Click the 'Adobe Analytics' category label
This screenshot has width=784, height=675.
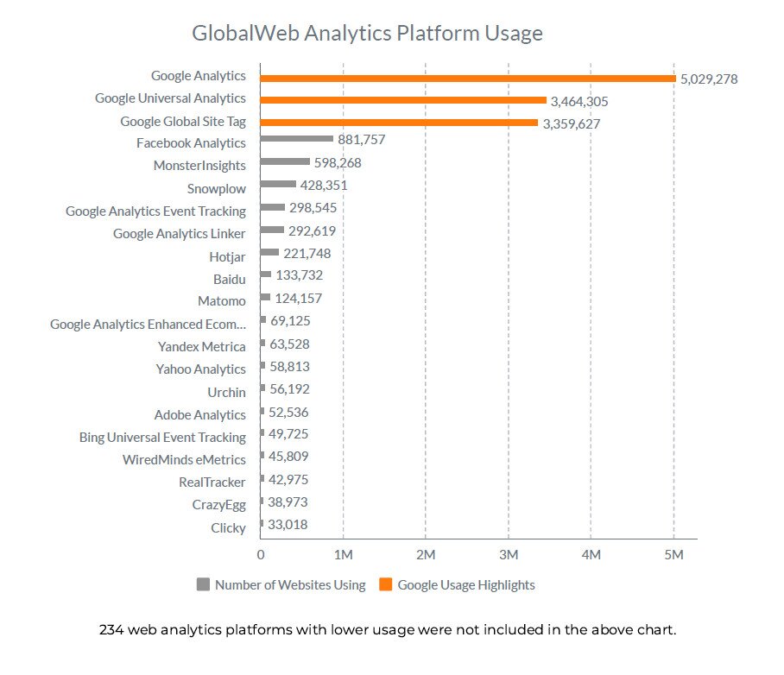[200, 415]
